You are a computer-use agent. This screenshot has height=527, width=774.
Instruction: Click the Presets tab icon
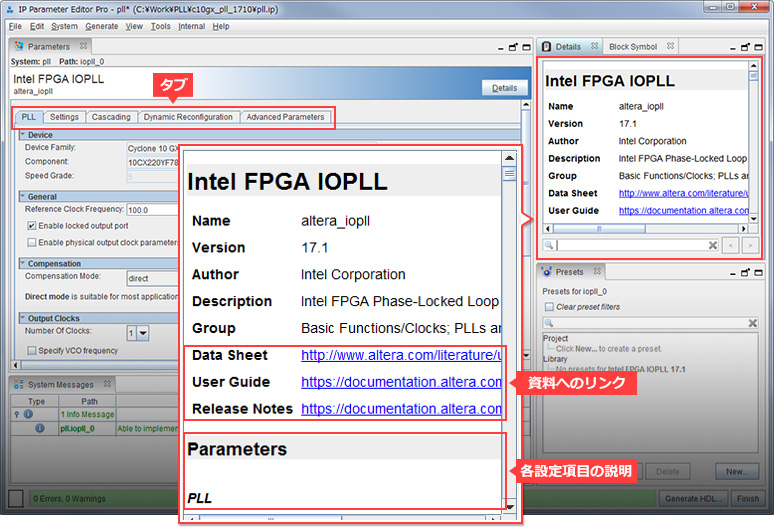click(546, 271)
